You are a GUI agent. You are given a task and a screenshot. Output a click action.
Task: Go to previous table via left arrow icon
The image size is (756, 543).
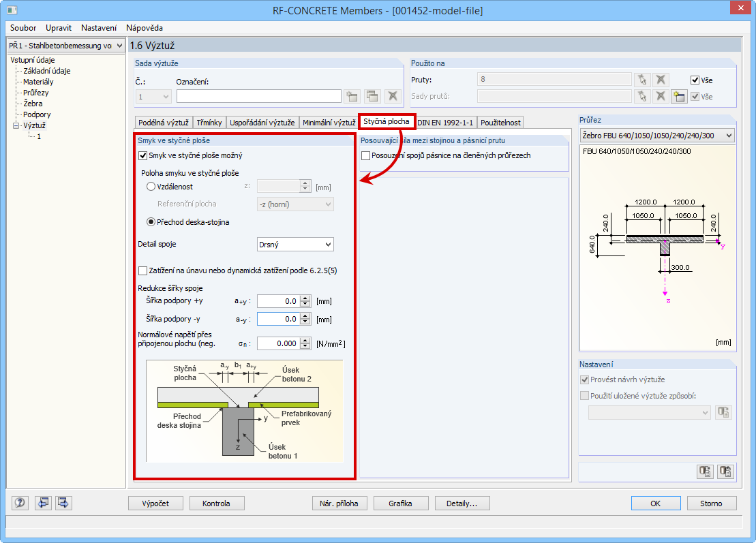tap(43, 503)
